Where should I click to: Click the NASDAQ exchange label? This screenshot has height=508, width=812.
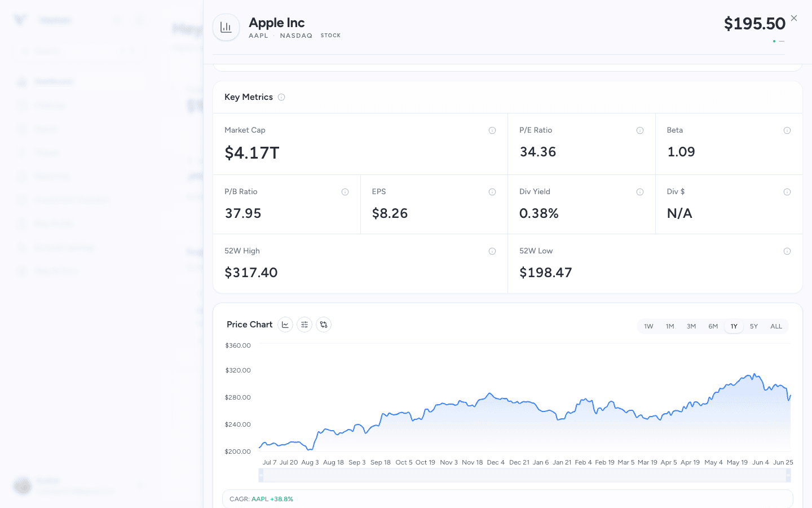(296, 36)
